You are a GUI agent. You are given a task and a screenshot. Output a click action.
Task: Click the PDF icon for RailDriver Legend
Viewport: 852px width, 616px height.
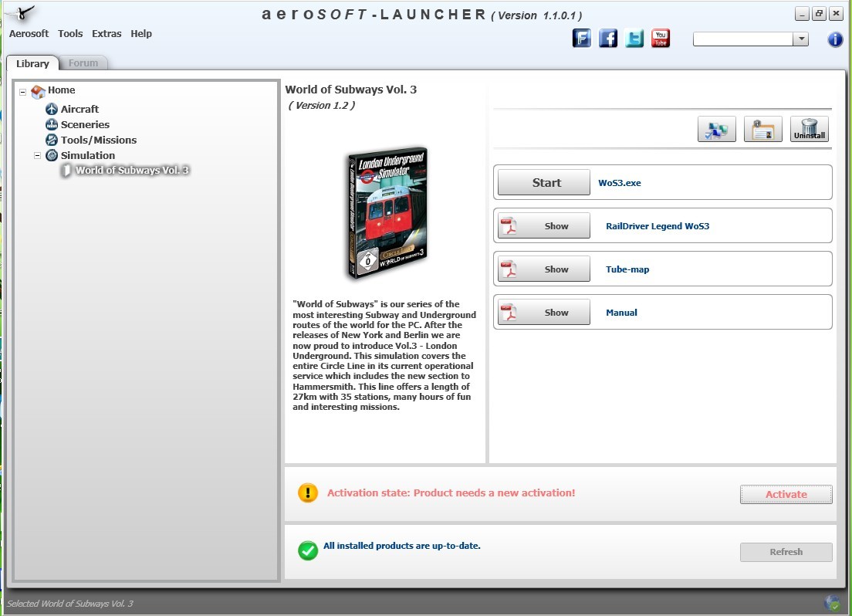509,226
